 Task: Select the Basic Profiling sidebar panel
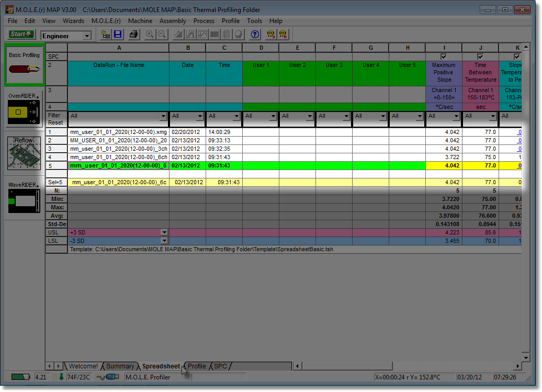(x=24, y=65)
